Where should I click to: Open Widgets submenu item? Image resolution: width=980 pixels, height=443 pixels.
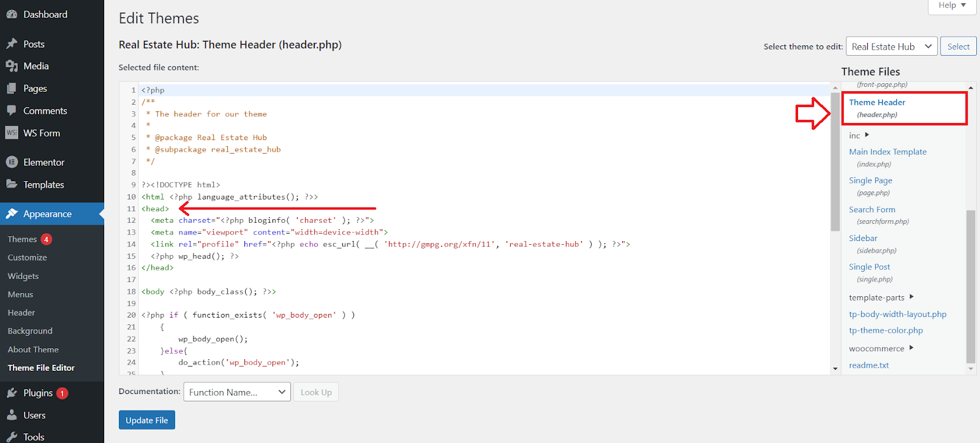[x=23, y=276]
